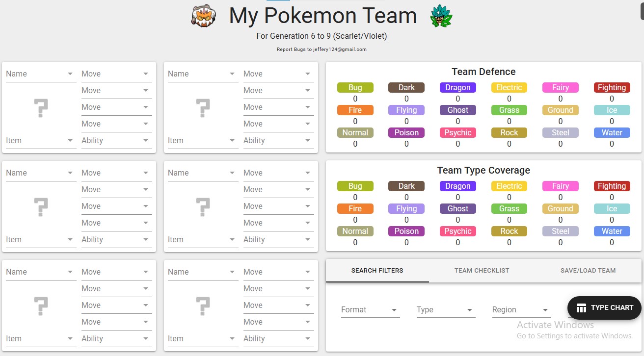Click the grid icon on Type Chart button
Screen dimensions: 644x356
[x=581, y=308]
